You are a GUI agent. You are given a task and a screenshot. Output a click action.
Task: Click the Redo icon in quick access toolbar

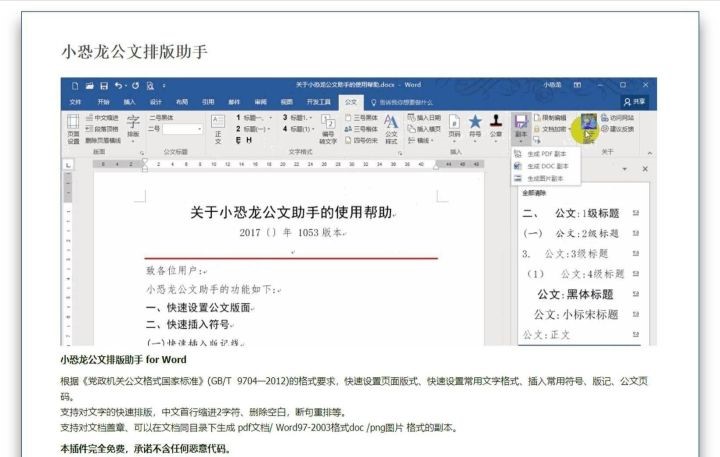point(135,86)
